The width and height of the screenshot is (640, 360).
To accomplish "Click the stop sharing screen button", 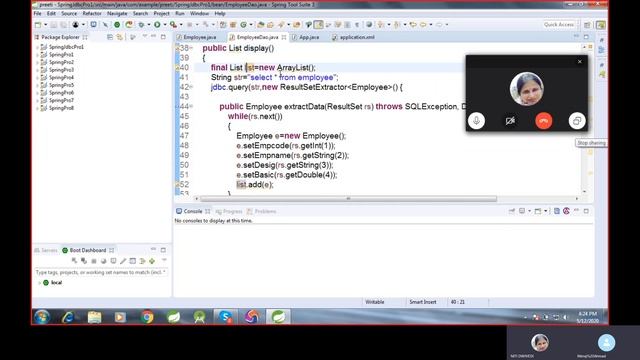I will pyautogui.click(x=577, y=121).
